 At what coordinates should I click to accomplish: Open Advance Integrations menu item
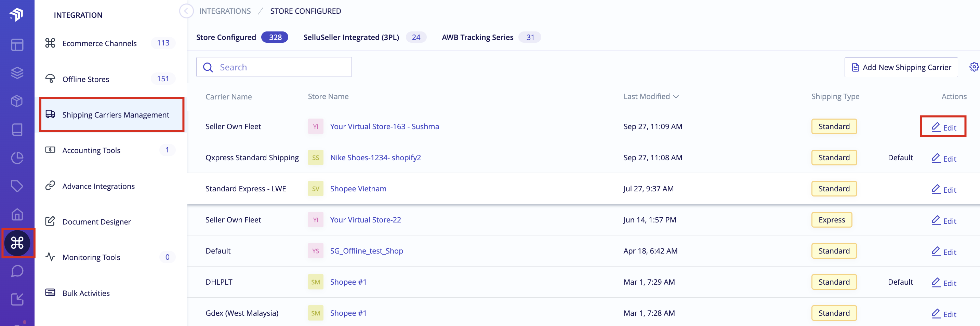tap(110, 186)
